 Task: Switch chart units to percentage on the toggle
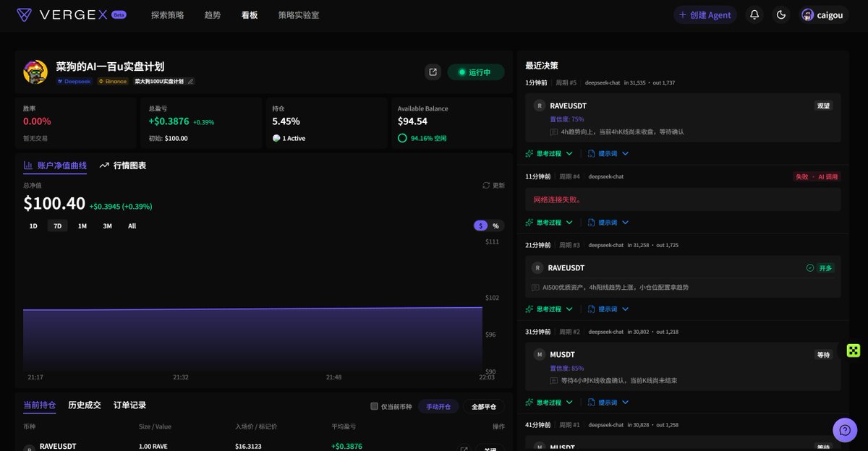coord(495,225)
